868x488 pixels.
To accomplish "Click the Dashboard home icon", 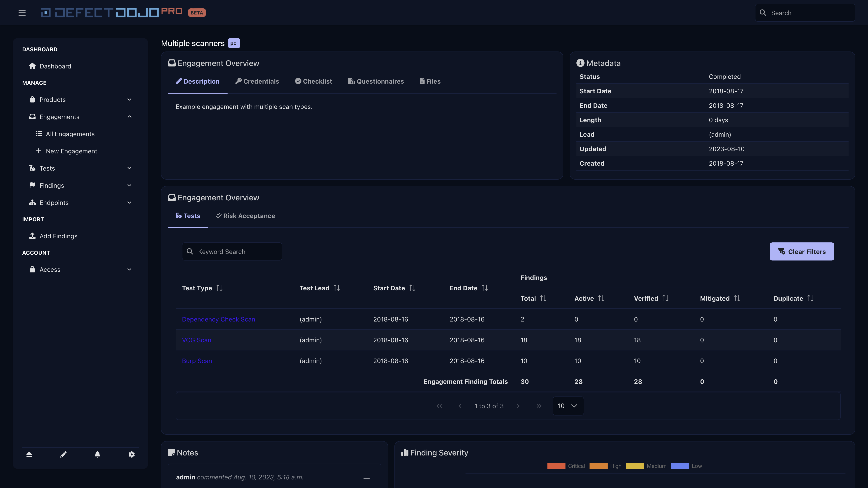I will point(32,66).
